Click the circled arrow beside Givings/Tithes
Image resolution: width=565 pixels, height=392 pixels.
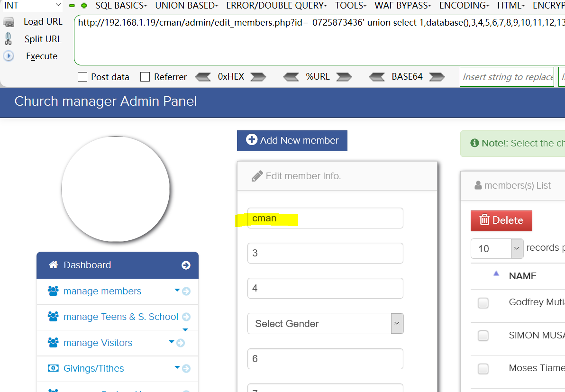pyautogui.click(x=186, y=368)
